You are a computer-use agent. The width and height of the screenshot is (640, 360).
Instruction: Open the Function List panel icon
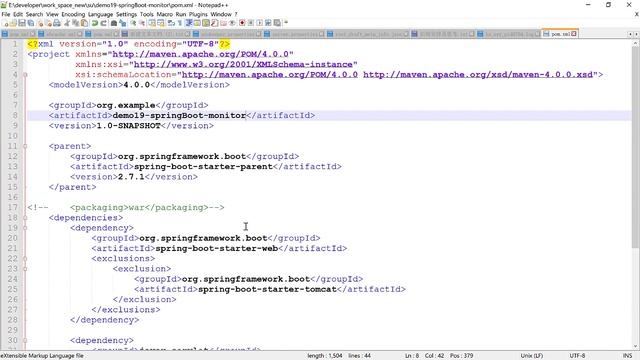[x=215, y=23]
